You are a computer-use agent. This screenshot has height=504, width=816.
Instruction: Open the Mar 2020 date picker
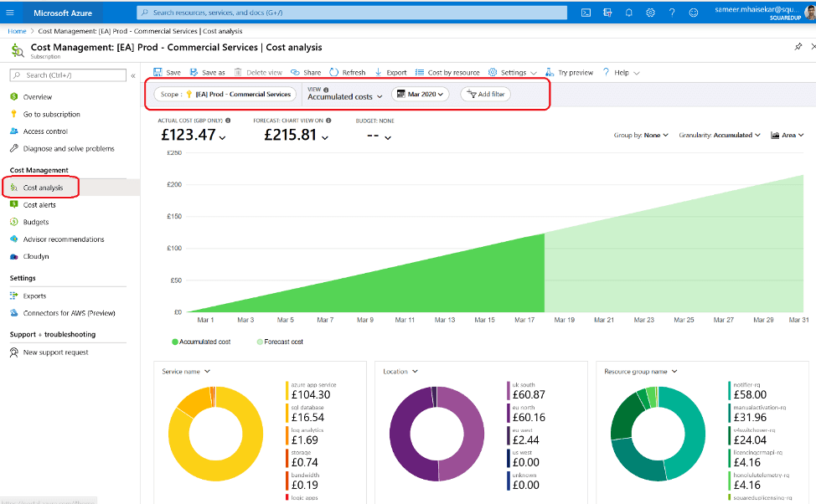click(x=421, y=94)
